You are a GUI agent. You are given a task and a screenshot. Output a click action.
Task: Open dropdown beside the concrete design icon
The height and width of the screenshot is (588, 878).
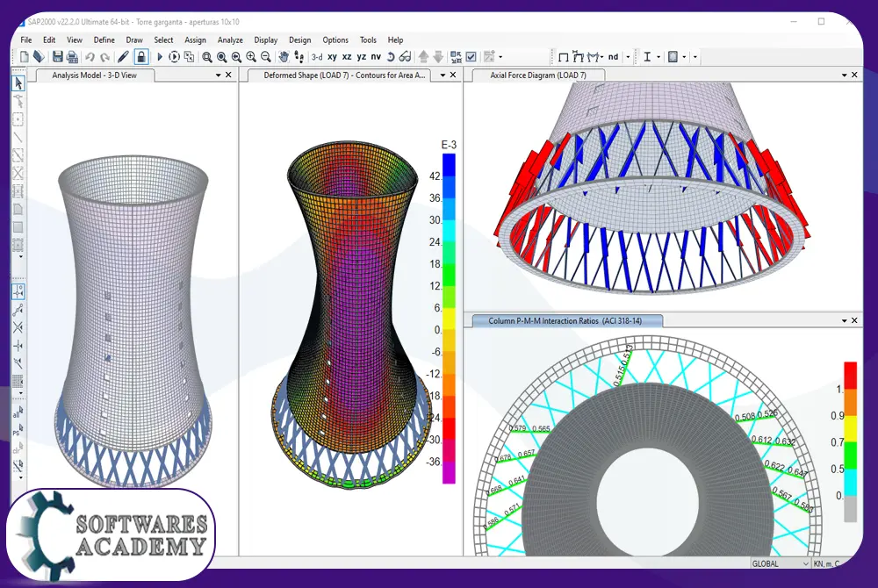point(684,56)
